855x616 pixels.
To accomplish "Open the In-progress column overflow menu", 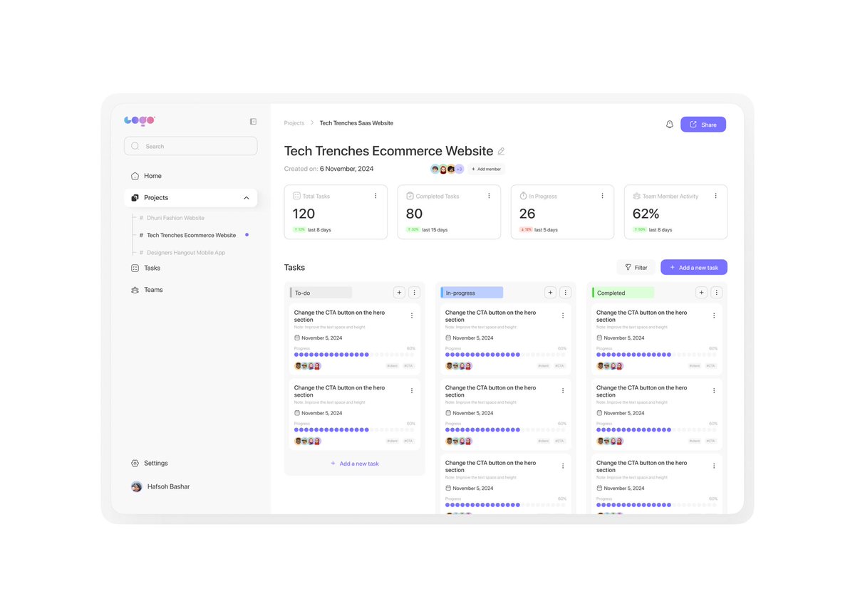I will tap(566, 292).
